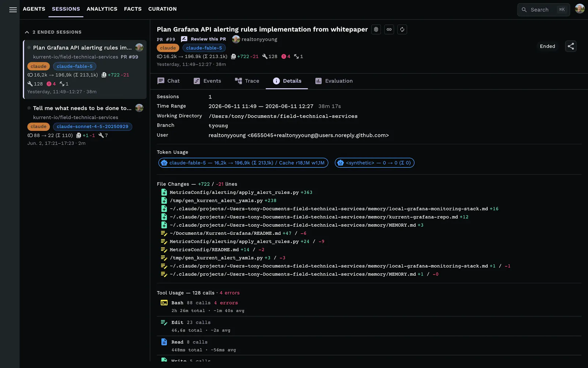This screenshot has height=368, width=588.
Task: Click the fingerprint icon next to the session title
Action: point(376,29)
